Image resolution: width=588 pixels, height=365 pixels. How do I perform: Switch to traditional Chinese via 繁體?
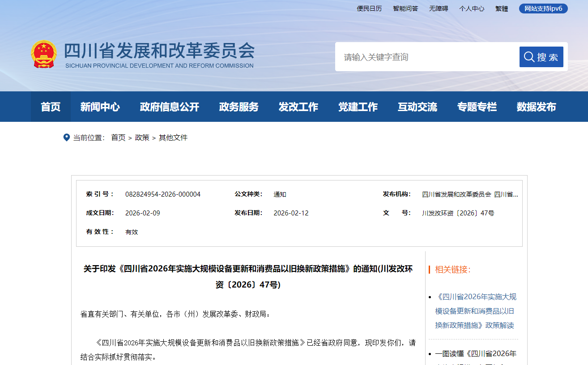click(502, 9)
